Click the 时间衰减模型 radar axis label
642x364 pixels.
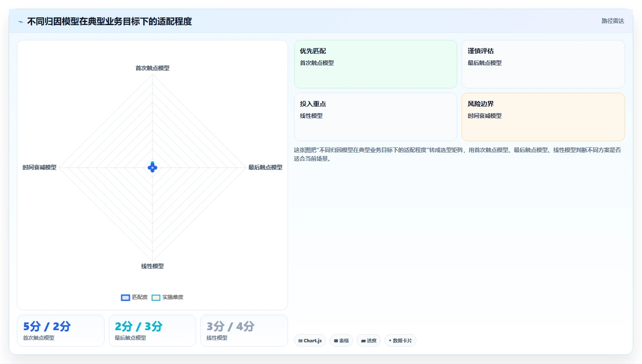39,167
